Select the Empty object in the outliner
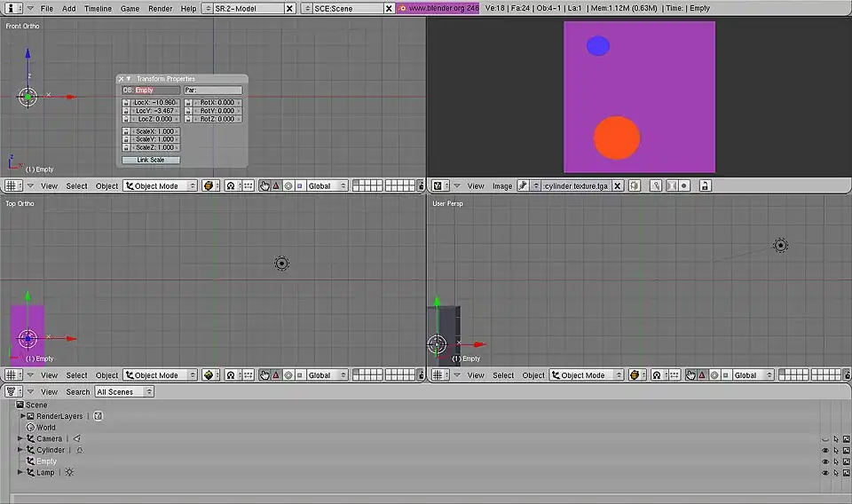The image size is (852, 504). pos(46,461)
